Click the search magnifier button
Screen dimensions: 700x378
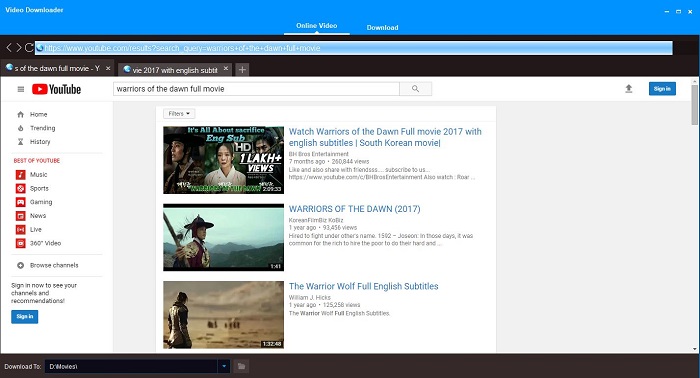pyautogui.click(x=416, y=89)
